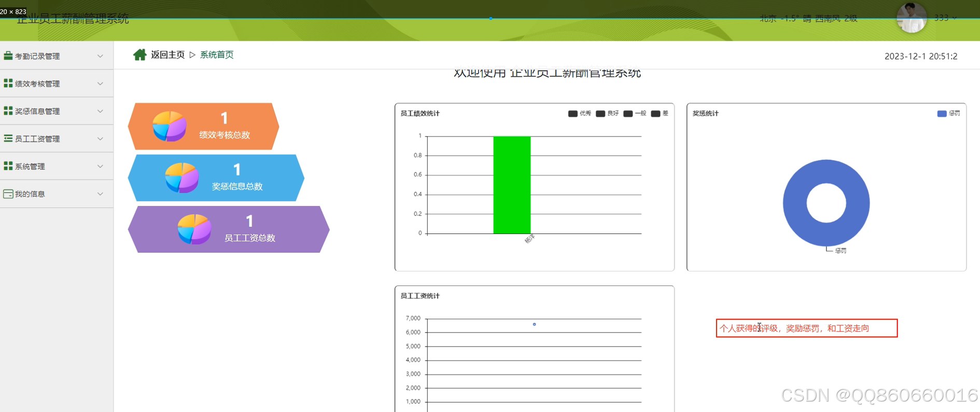
Task: Click the 员工绩效统计 chart title
Action: tap(420, 113)
